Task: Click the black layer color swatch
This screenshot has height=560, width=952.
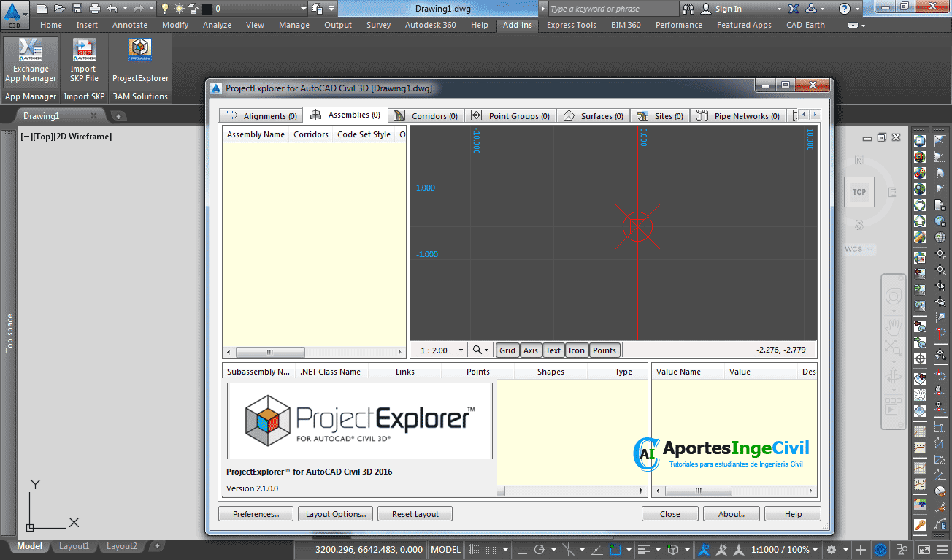Action: 207,9
